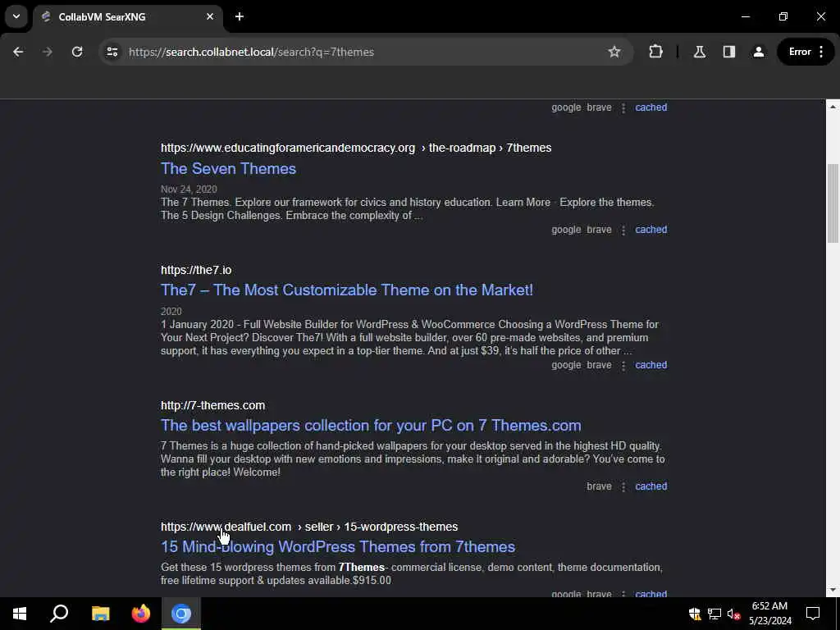The image size is (840, 630).
Task: Open the network tray icon
Action: [x=714, y=614]
